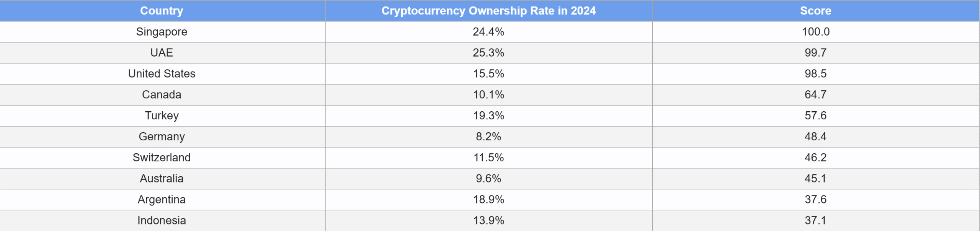Click Singapore's 24.4% ownership rate
Screen dimensions: 980x231
pyautogui.click(x=488, y=32)
